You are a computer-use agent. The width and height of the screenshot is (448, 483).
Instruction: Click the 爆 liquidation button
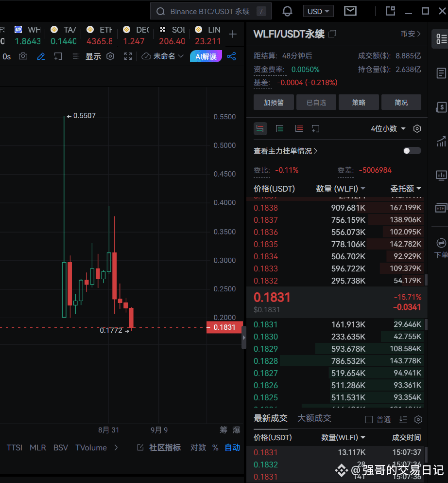pos(236,430)
